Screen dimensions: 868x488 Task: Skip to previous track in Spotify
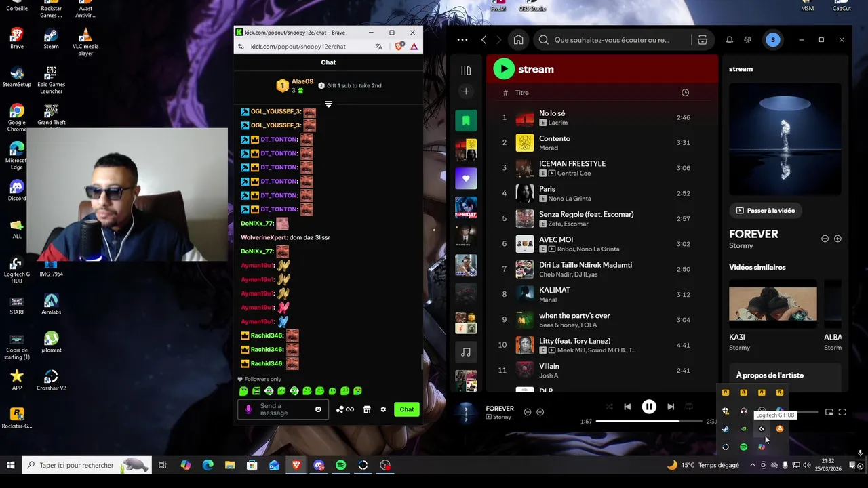(x=627, y=407)
